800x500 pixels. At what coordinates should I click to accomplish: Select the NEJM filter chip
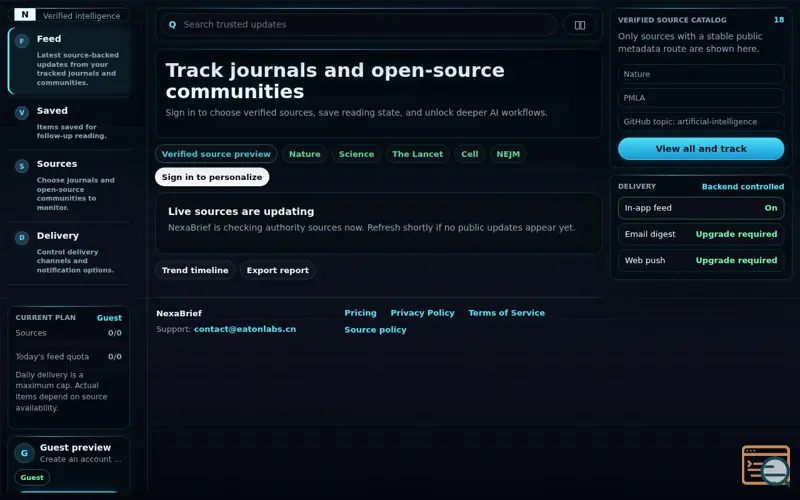point(508,154)
